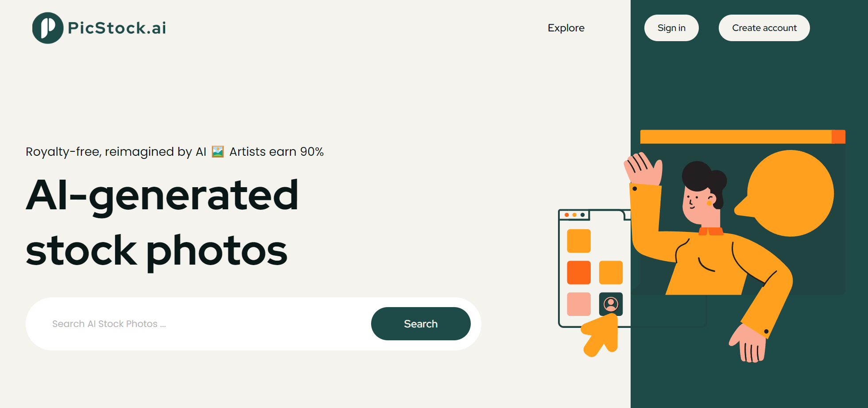Click the Create account button

tap(764, 28)
